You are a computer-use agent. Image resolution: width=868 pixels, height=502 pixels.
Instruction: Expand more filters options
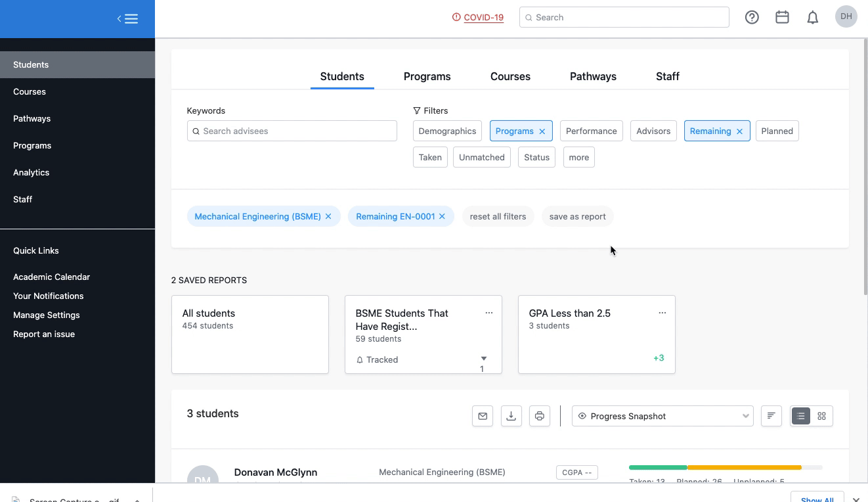(578, 157)
